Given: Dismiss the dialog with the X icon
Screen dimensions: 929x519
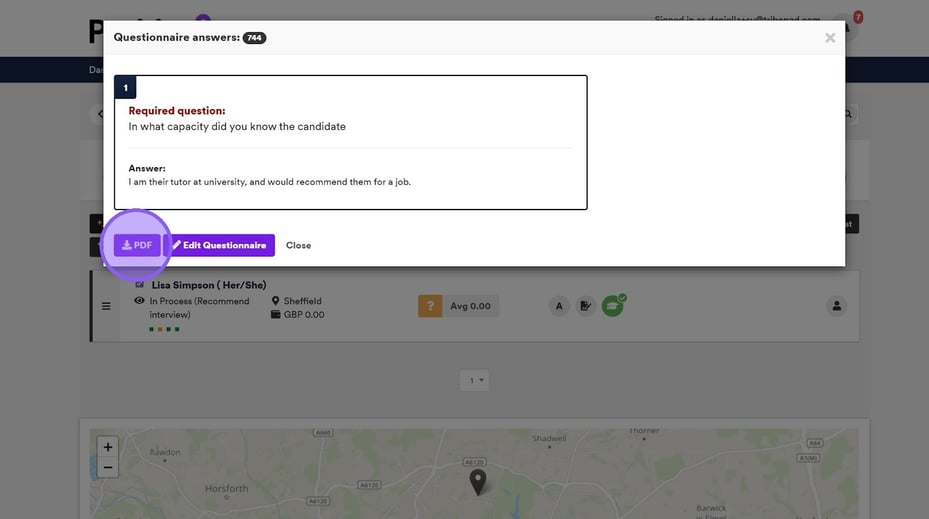Looking at the screenshot, I should pyautogui.click(x=829, y=38).
